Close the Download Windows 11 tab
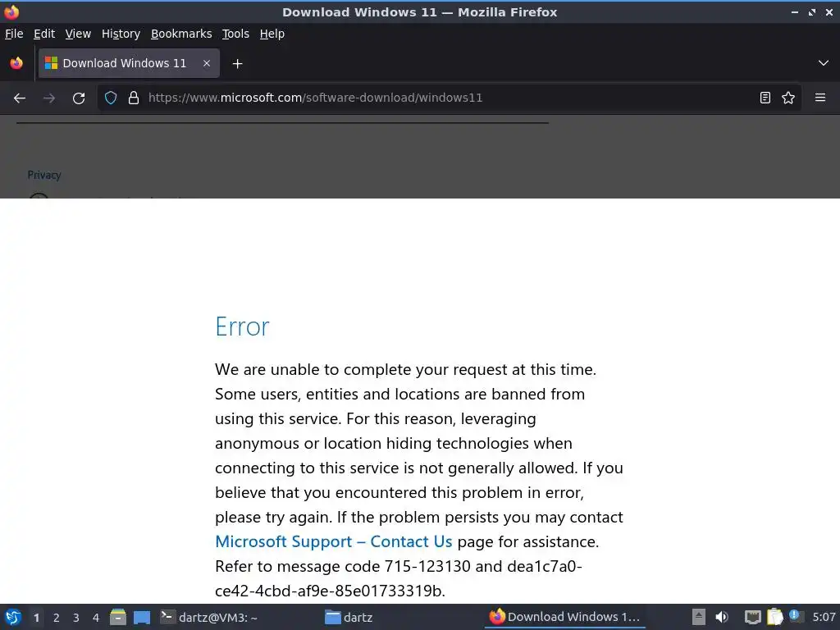The height and width of the screenshot is (630, 840). [x=207, y=63]
